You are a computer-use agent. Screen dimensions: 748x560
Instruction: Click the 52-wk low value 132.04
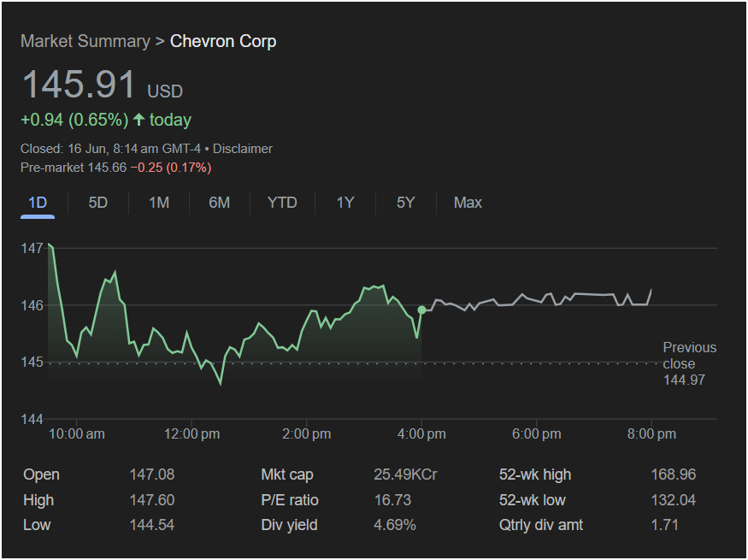pos(674,500)
